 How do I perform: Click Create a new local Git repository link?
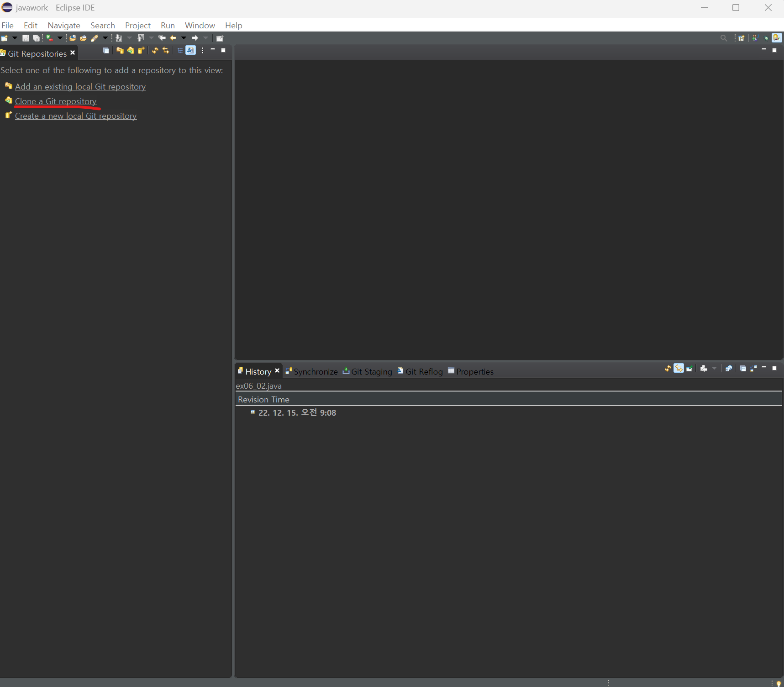[76, 116]
